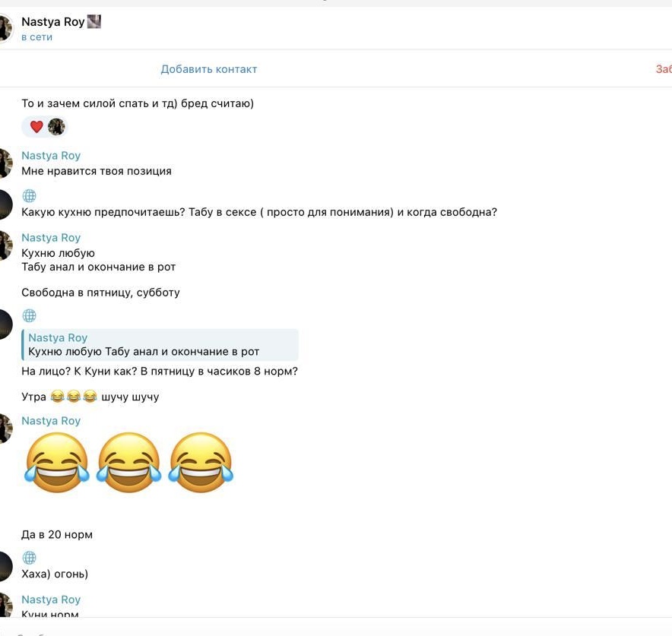Click the first large laughing emoji
The image size is (672, 636).
(x=57, y=462)
